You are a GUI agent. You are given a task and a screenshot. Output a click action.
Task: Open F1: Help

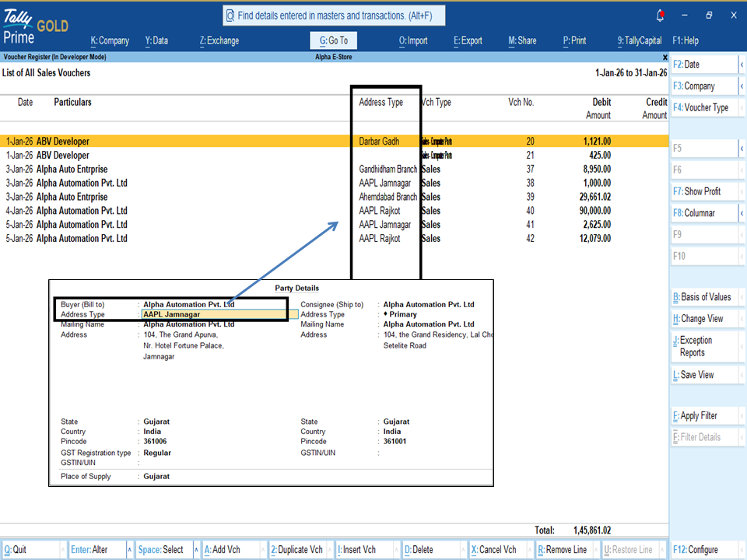(686, 40)
